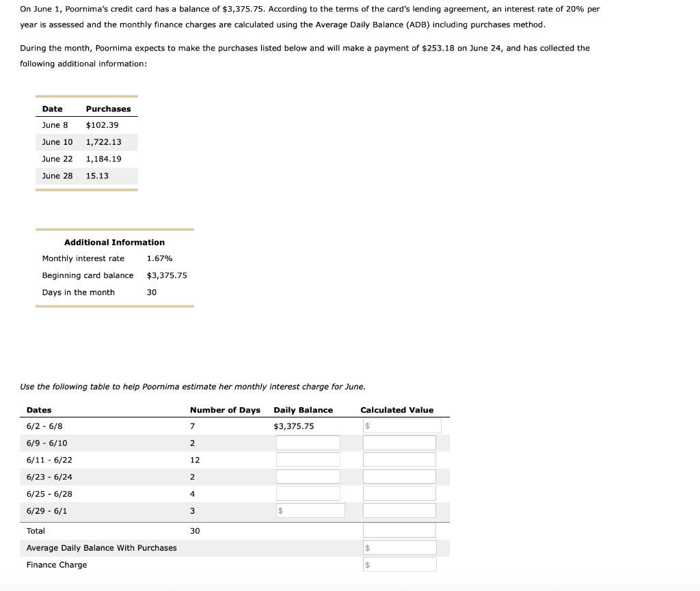The image size is (700, 591).
Task: Click the Total calculated value field
Action: click(399, 530)
